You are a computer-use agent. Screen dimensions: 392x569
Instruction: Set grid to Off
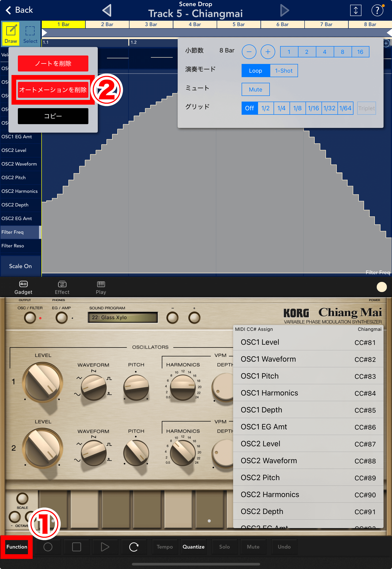point(250,108)
